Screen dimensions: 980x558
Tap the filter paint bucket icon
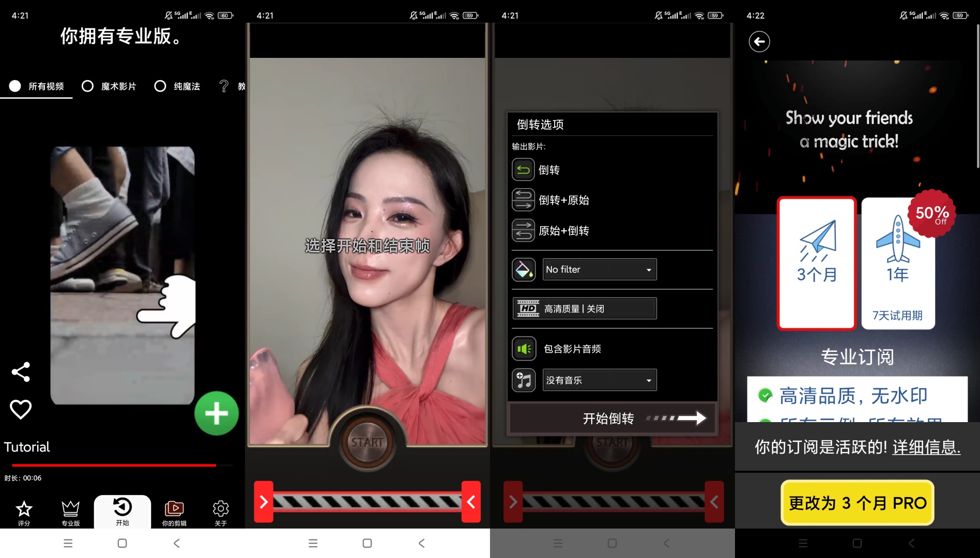click(523, 269)
